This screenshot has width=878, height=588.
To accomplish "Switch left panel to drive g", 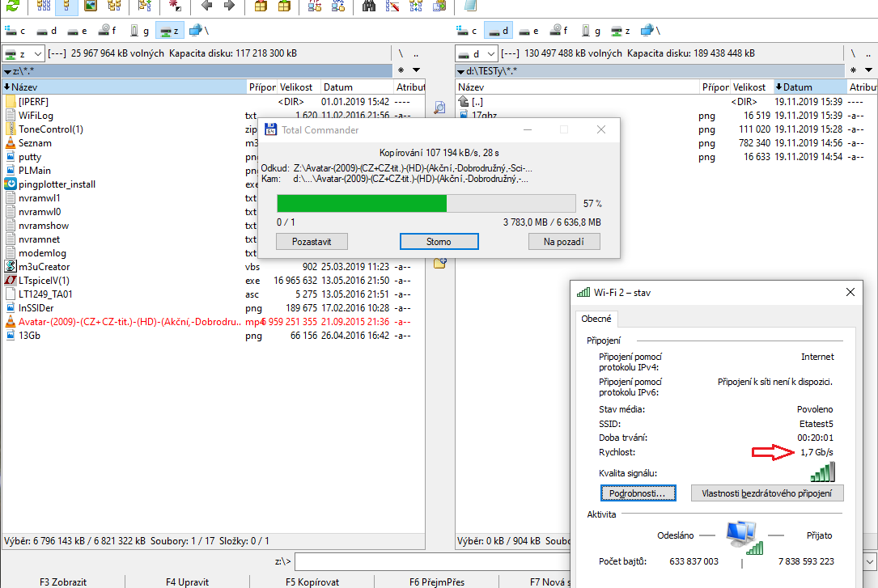I will coord(139,31).
